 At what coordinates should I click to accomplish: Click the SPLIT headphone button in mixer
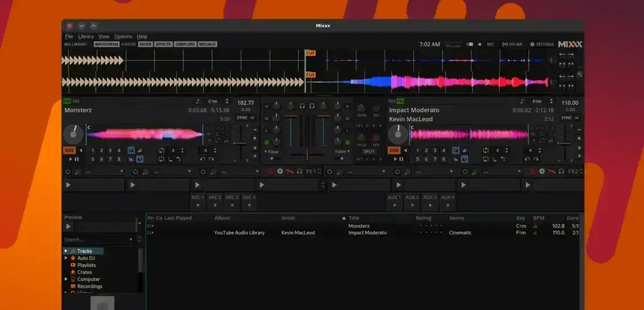tap(369, 152)
